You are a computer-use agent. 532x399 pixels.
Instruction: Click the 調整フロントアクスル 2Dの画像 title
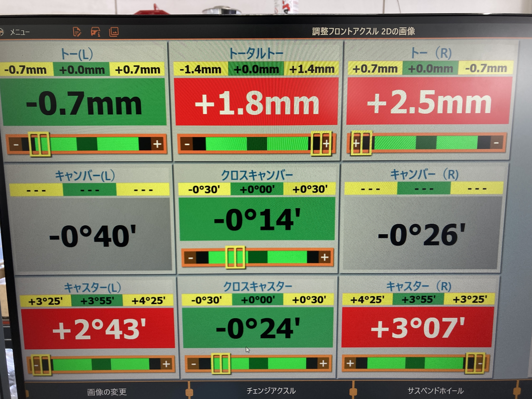click(x=363, y=32)
